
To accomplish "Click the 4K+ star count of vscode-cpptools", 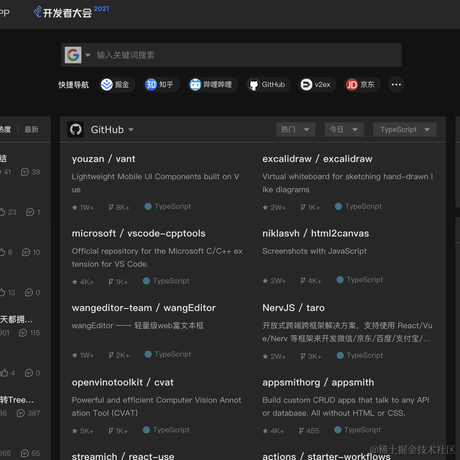I will [83, 282].
